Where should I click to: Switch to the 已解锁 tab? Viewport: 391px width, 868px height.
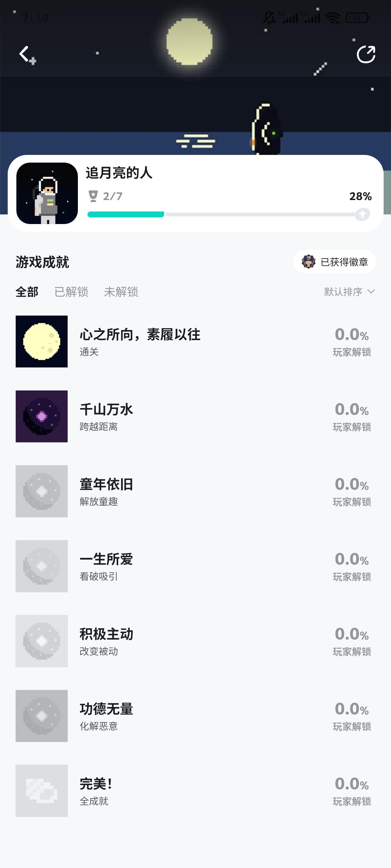coord(71,292)
